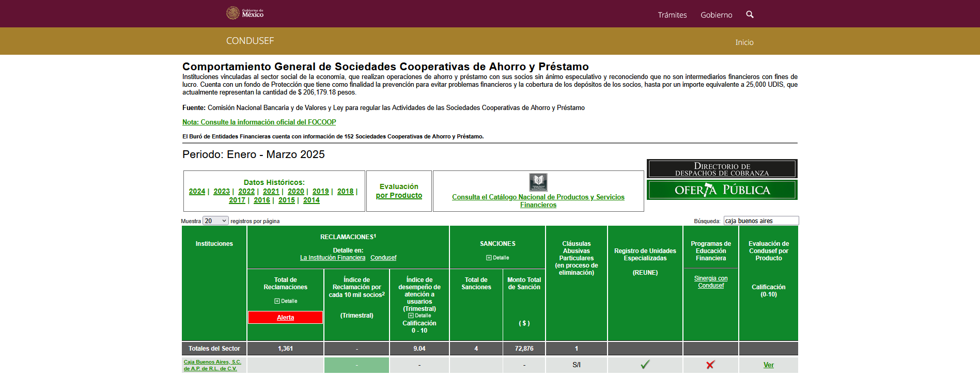Click the Total de Sanciones column header
Screen dimensions: 980x392
[476, 284]
